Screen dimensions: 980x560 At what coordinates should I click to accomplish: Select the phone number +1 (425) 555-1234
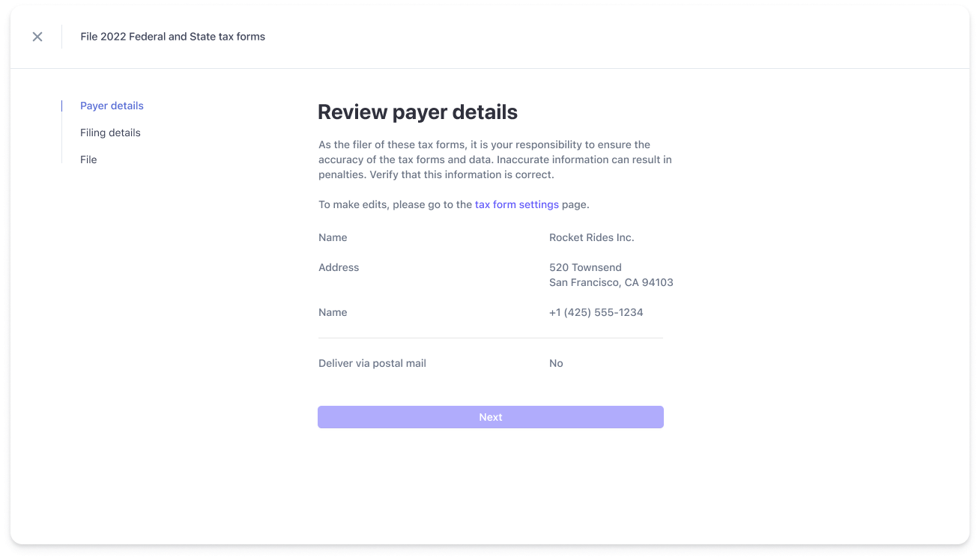pos(596,312)
